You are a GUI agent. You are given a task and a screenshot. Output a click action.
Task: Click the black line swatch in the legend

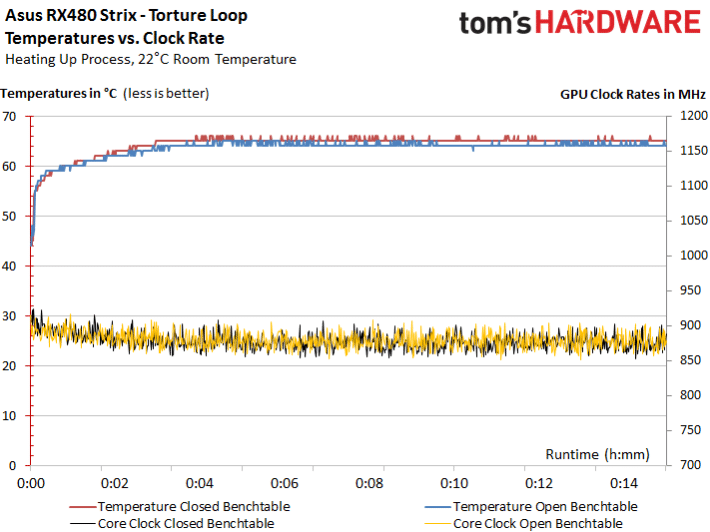point(83,524)
